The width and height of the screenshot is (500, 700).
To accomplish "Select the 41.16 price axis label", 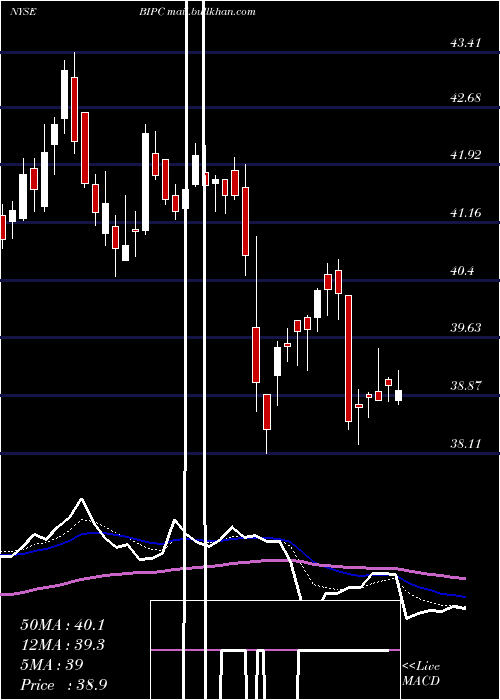I will click(x=466, y=212).
